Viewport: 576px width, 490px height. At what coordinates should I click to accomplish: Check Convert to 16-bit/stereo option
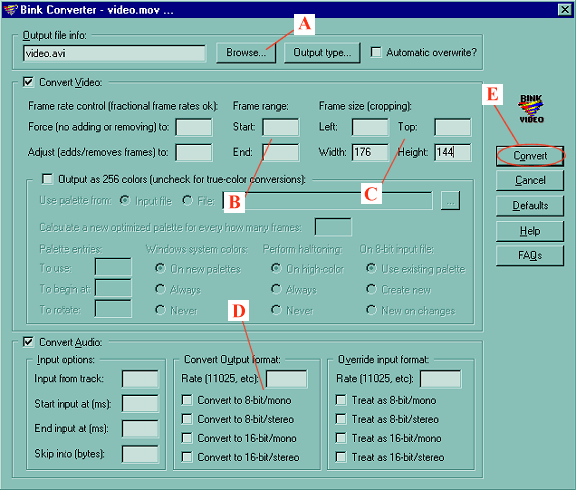(187, 457)
